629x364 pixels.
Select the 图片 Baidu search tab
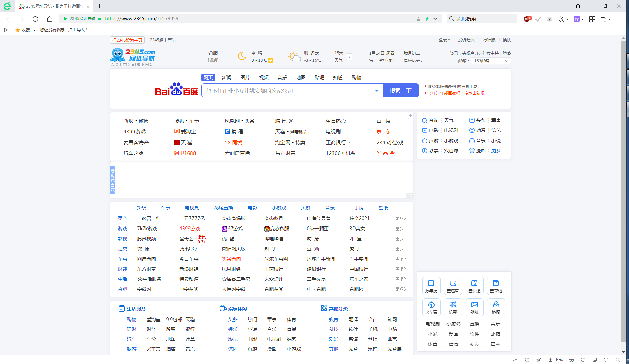[x=245, y=78]
